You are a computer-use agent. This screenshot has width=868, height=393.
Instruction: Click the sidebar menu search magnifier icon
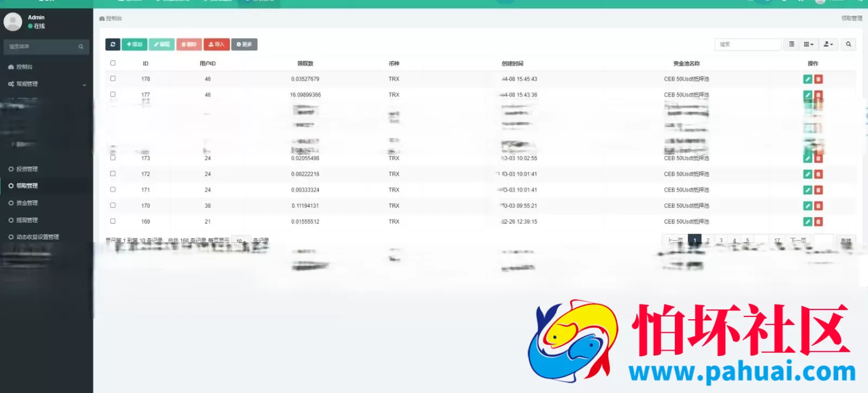coord(81,47)
